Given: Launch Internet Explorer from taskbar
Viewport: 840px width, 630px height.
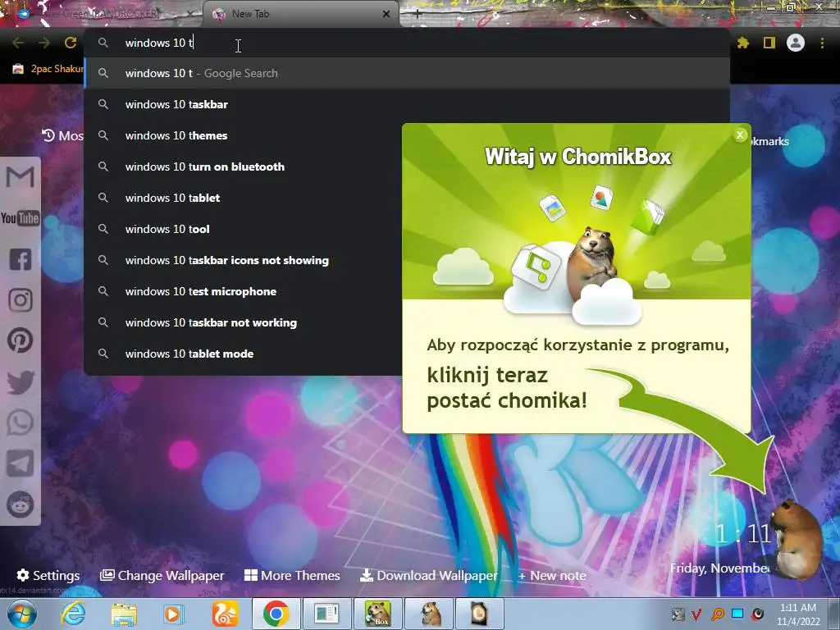Looking at the screenshot, I should (73, 614).
